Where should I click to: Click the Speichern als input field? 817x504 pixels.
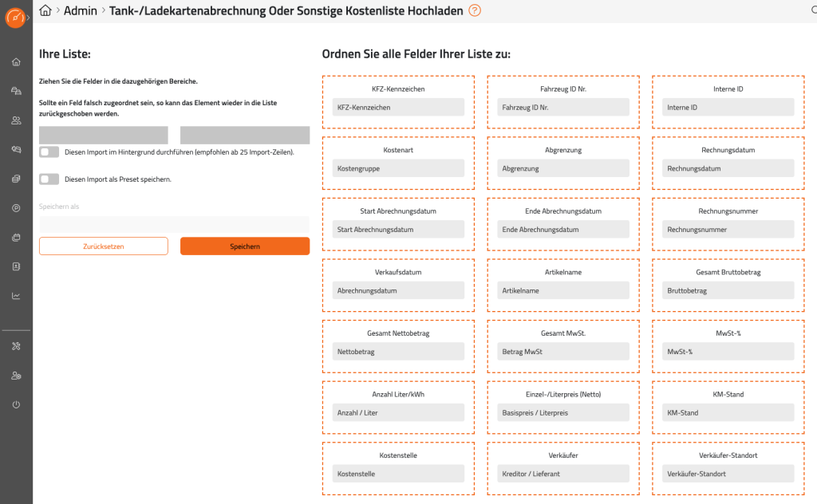(174, 224)
